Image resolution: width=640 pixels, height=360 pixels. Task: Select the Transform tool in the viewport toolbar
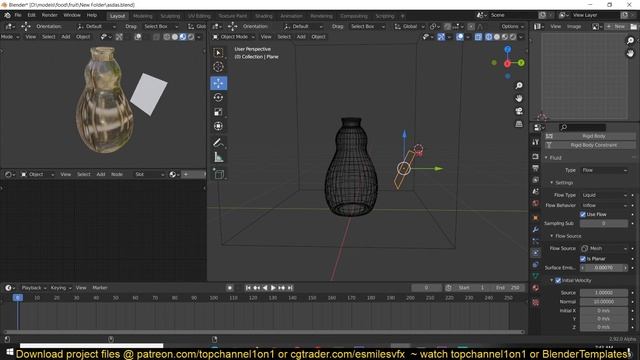[x=218, y=126]
